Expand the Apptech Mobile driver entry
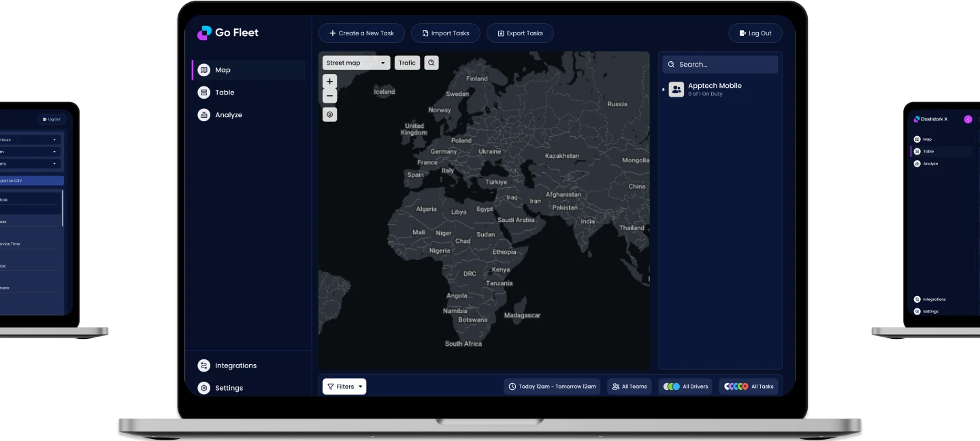The width and height of the screenshot is (980, 441). [664, 88]
